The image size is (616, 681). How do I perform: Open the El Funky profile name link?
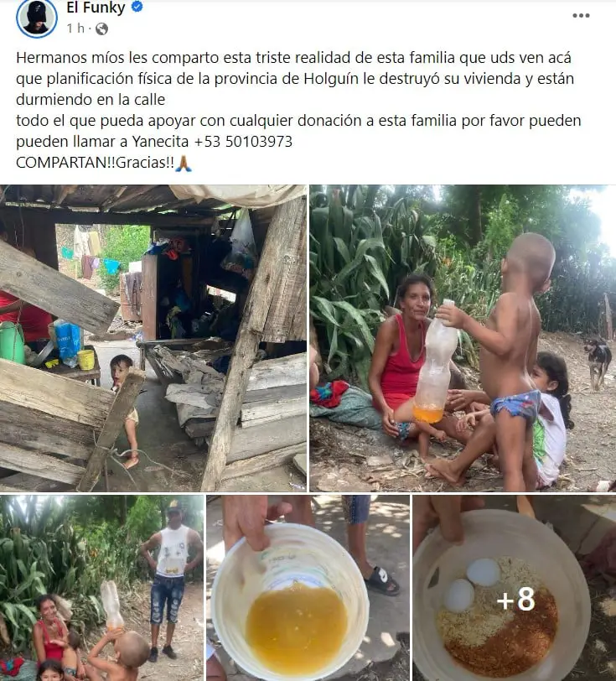[96, 8]
